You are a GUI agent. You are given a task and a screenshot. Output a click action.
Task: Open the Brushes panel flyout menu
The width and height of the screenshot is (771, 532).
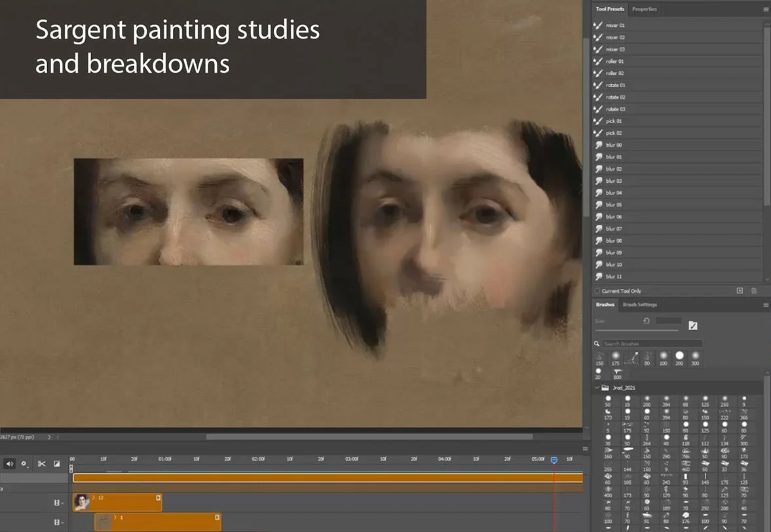point(766,305)
